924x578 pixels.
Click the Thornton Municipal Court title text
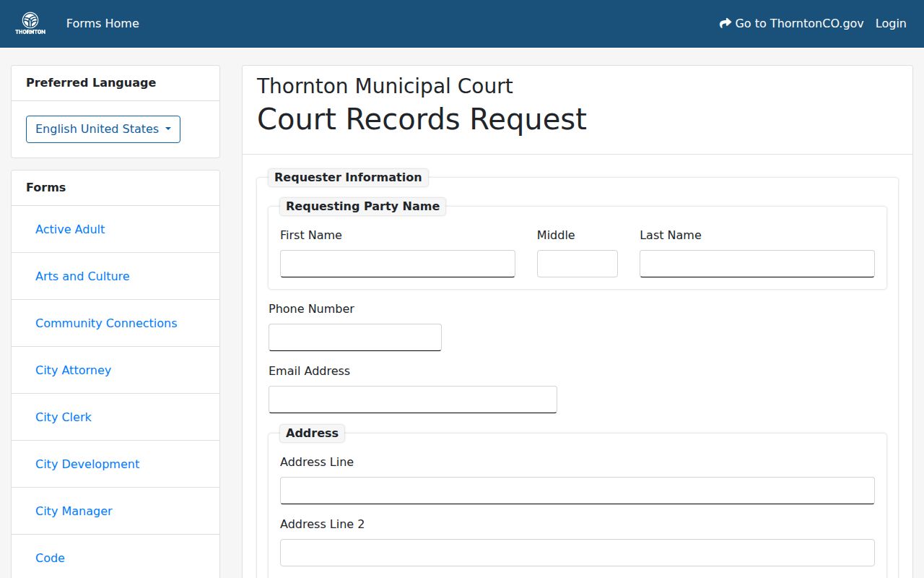click(x=385, y=86)
